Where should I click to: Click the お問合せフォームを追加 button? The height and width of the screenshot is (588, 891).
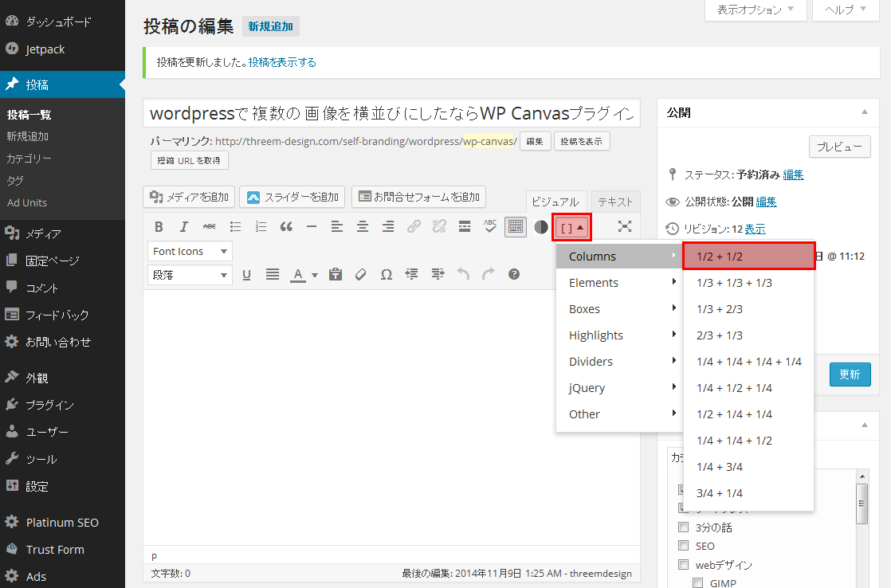click(418, 197)
